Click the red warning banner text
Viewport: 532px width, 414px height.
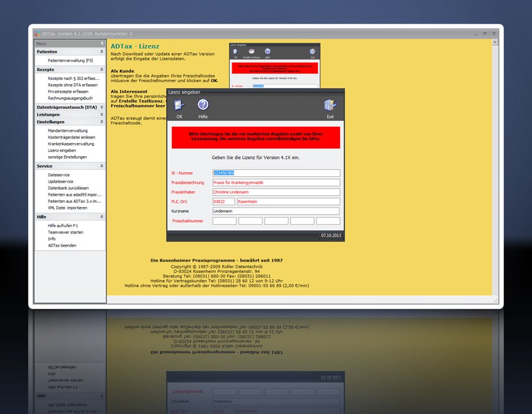(x=256, y=137)
